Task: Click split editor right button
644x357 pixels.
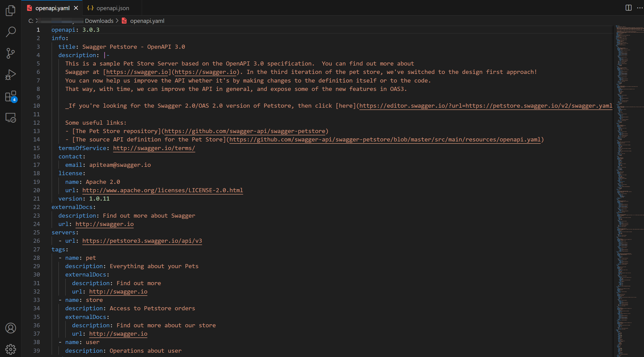Action: 629,8
